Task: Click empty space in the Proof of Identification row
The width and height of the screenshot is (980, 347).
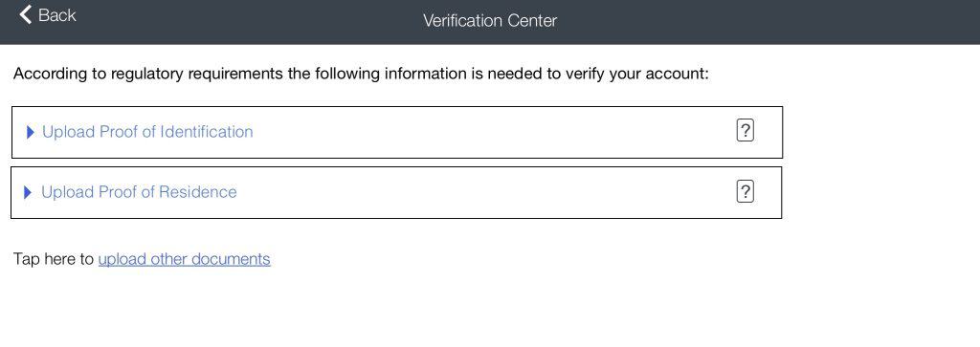Action: pyautogui.click(x=494, y=132)
